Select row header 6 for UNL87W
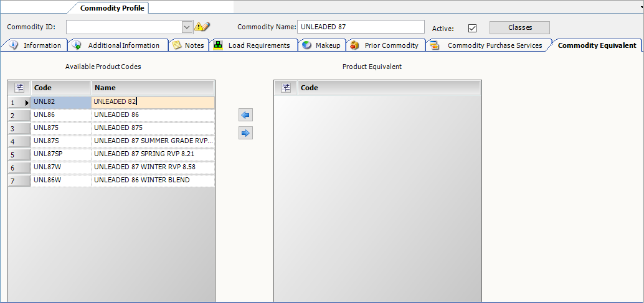Screen dimensions: 644x303 pyautogui.click(x=19, y=168)
